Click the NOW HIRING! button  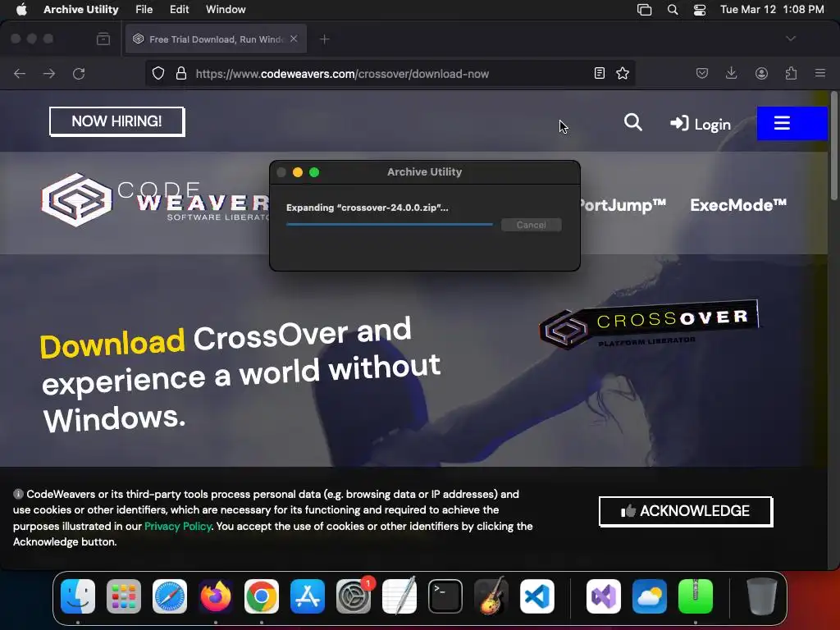click(x=116, y=121)
